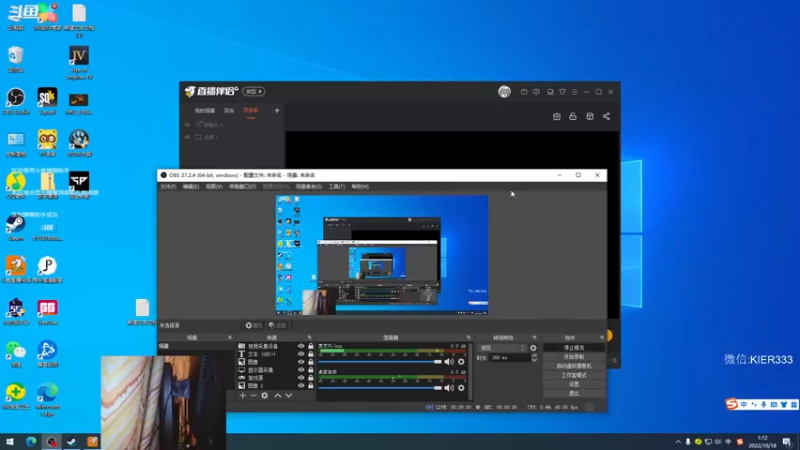Click the mail icon in 直播伴侣 title bar
This screenshot has width=800, height=450.
pos(524,92)
